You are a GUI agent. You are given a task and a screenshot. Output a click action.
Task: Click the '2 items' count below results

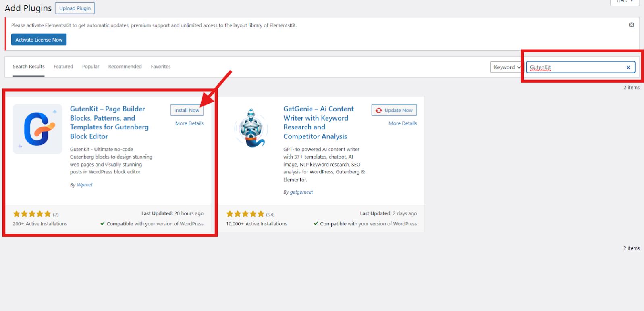pyautogui.click(x=632, y=248)
